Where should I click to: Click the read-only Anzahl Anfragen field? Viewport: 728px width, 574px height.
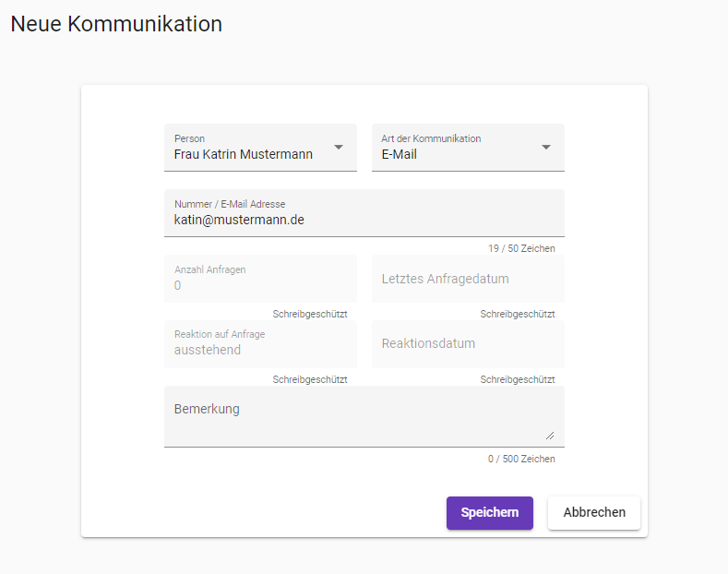click(260, 280)
